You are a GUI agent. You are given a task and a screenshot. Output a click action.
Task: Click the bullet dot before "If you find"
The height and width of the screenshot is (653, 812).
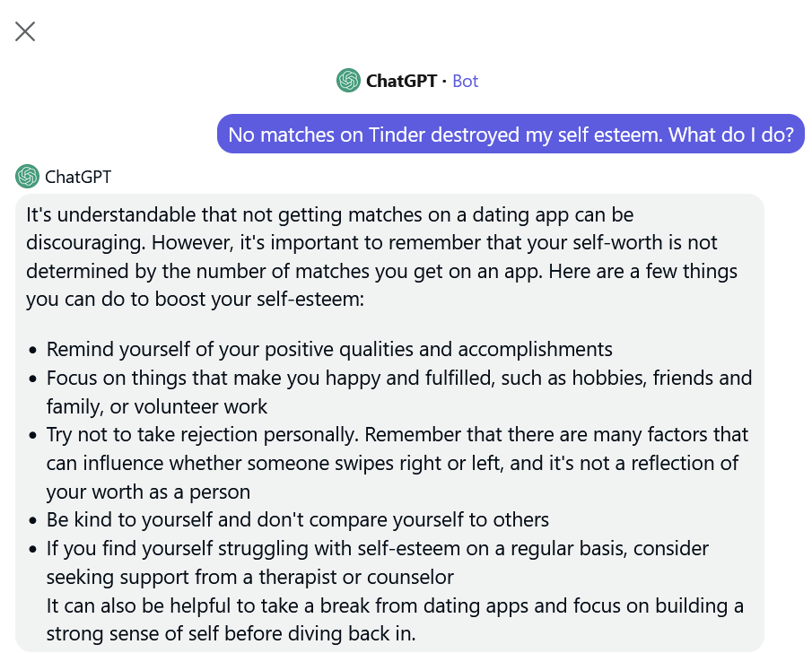(33, 550)
